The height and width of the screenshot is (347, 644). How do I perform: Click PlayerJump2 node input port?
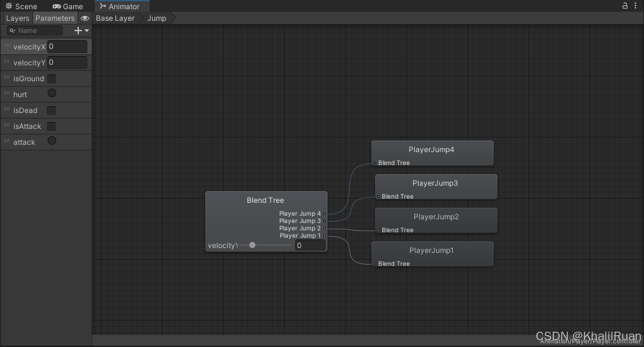coord(378,230)
